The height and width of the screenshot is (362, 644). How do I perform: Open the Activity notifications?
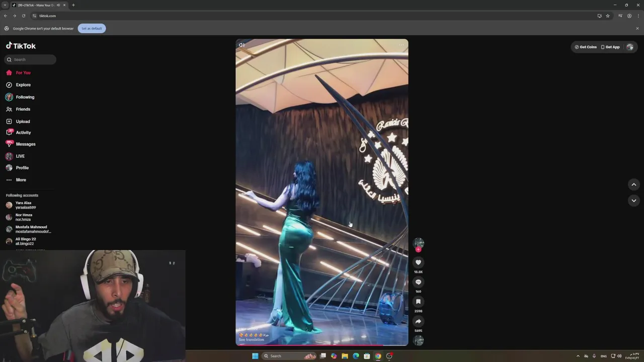tap(19, 133)
